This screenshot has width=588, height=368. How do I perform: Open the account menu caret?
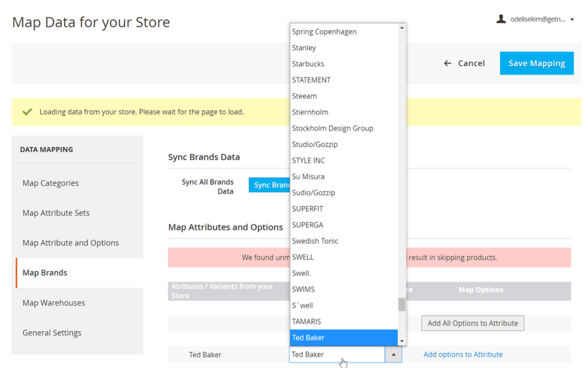pos(572,20)
